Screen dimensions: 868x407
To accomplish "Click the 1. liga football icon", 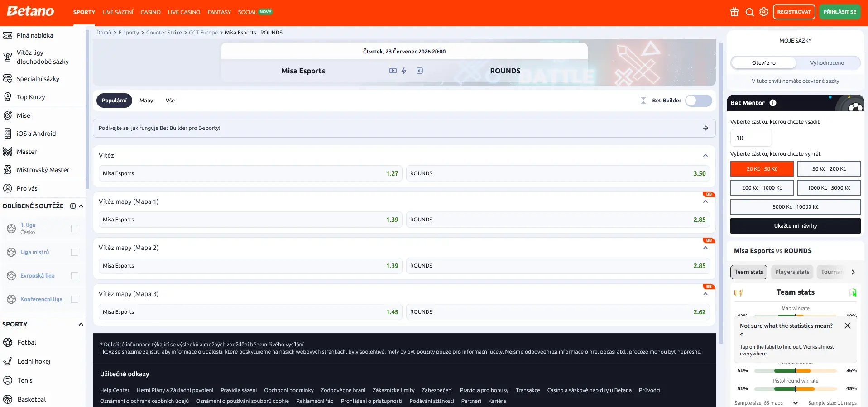I will pyautogui.click(x=11, y=229).
